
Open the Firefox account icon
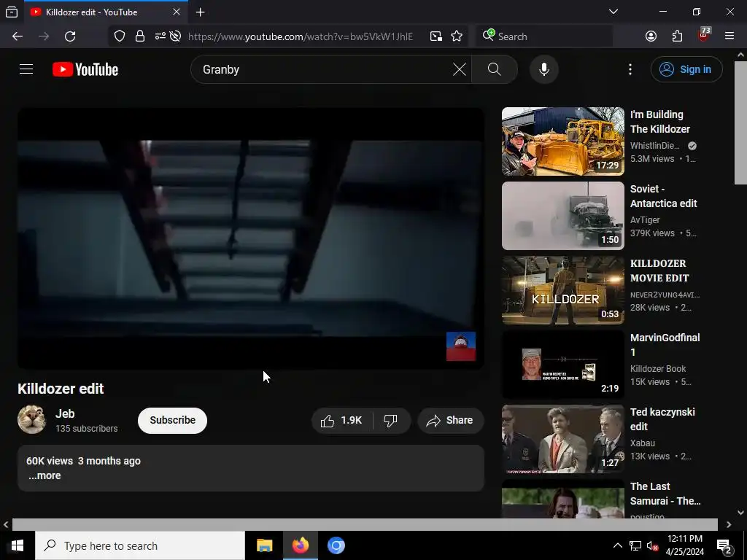pyautogui.click(x=651, y=36)
